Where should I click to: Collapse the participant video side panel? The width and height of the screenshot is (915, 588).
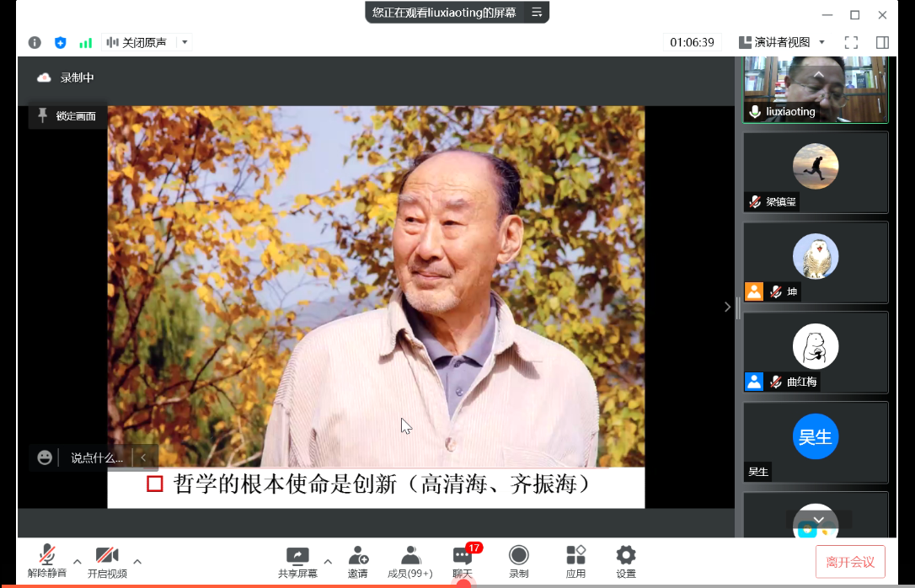(728, 307)
